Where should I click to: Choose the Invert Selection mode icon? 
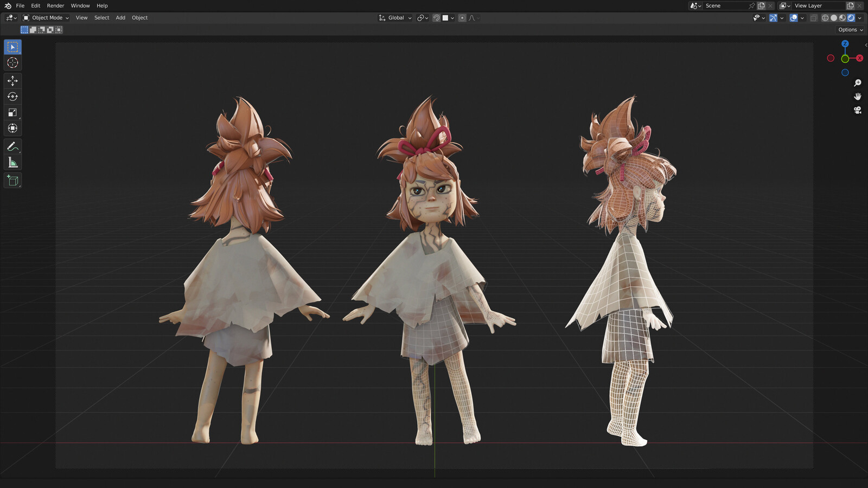pyautogui.click(x=50, y=30)
